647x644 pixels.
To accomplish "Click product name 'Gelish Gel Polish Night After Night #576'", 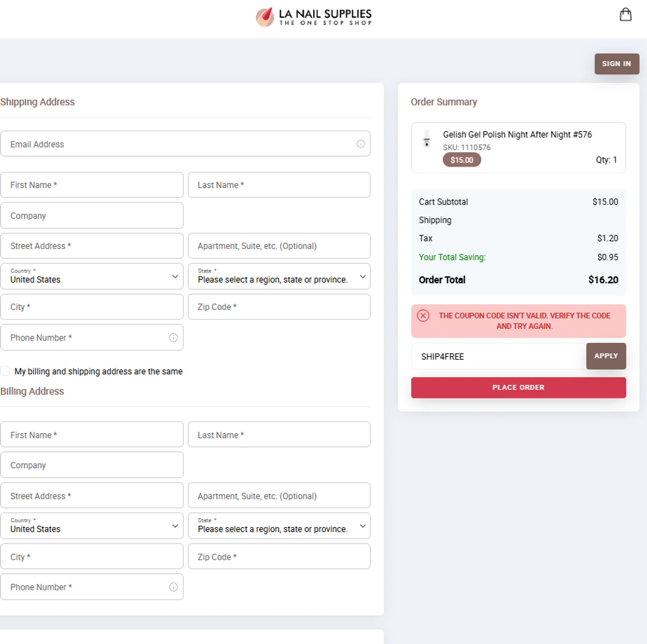I will [517, 135].
